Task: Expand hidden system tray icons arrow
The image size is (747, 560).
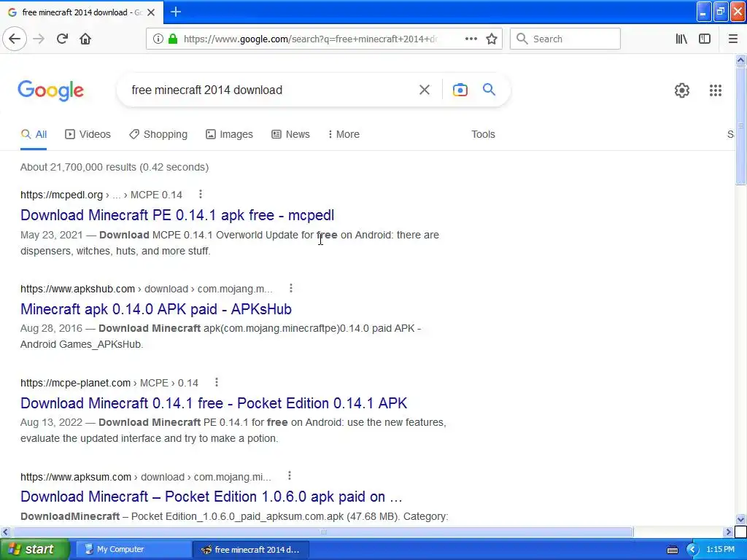Action: pyautogui.click(x=692, y=550)
